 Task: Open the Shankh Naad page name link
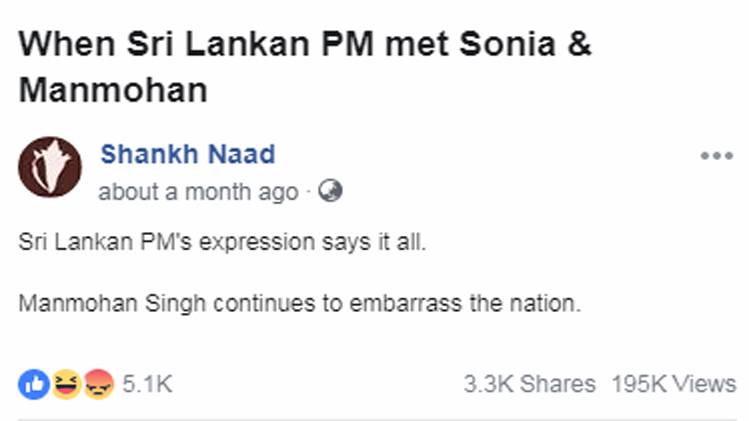[x=188, y=155]
